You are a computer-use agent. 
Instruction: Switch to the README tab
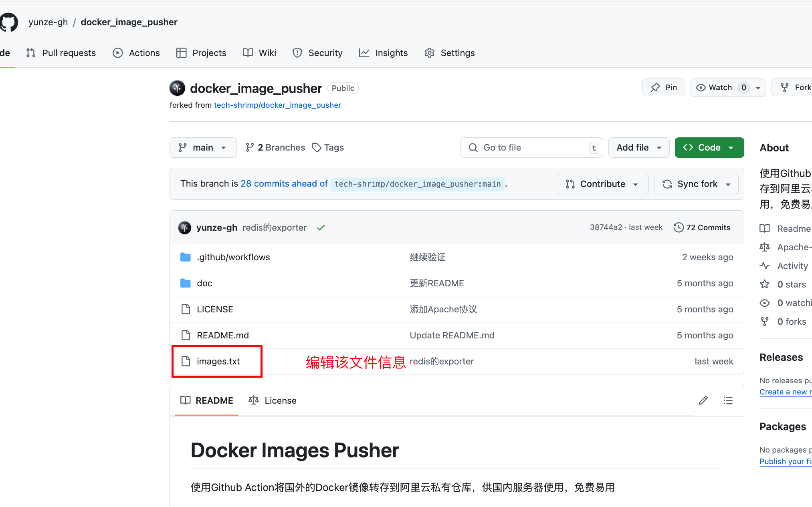pos(207,400)
